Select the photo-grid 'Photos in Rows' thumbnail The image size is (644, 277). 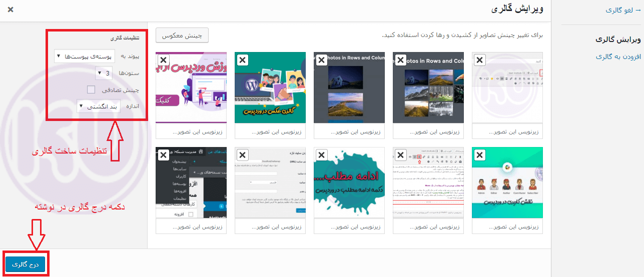point(428,87)
